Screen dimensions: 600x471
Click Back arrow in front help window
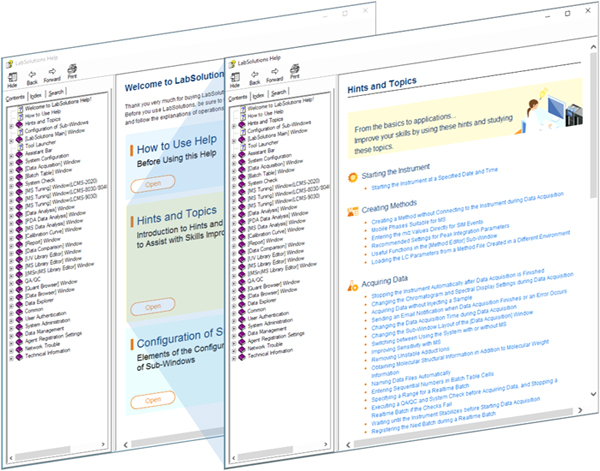[x=254, y=74]
